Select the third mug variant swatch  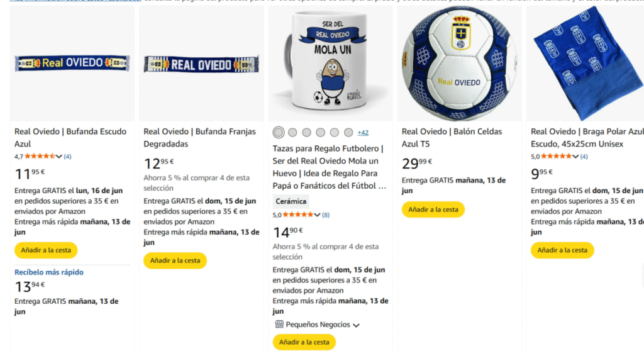pos(306,132)
